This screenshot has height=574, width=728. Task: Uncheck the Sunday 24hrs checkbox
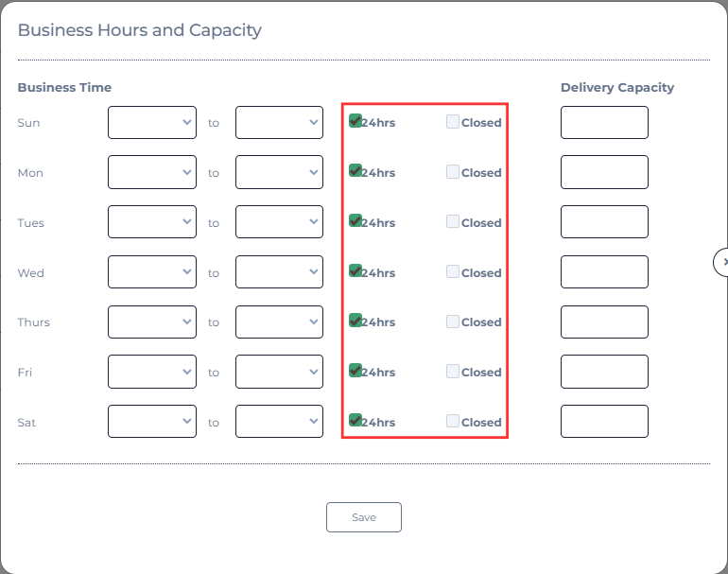[355, 121]
